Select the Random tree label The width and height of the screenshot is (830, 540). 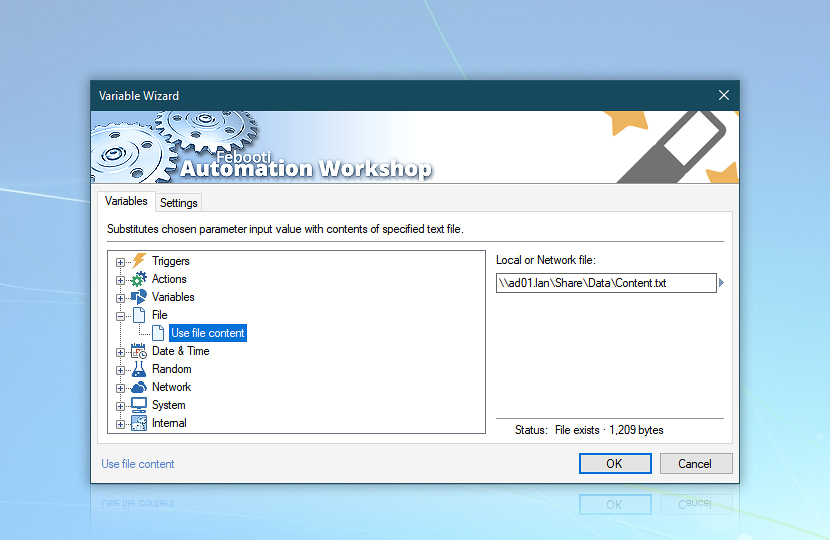(172, 369)
